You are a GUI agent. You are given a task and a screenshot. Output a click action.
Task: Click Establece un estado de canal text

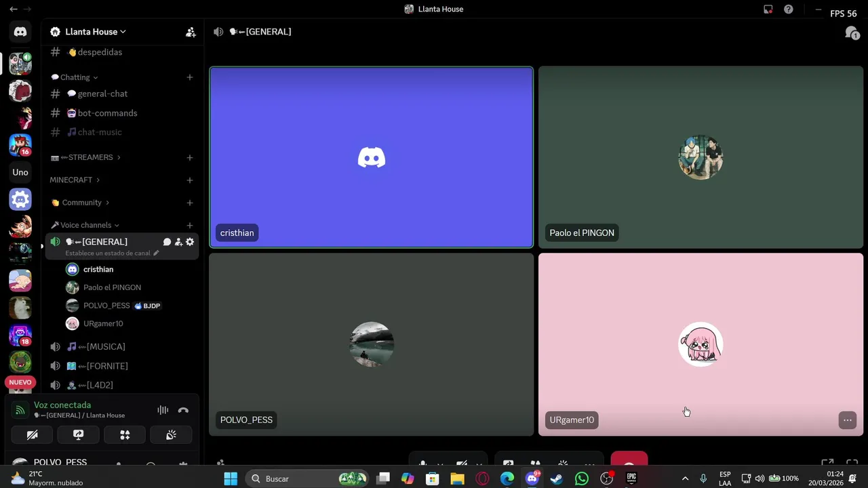108,253
